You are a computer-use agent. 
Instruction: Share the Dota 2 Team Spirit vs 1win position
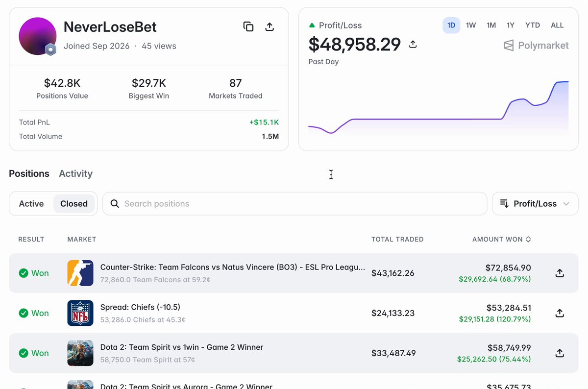(x=560, y=353)
